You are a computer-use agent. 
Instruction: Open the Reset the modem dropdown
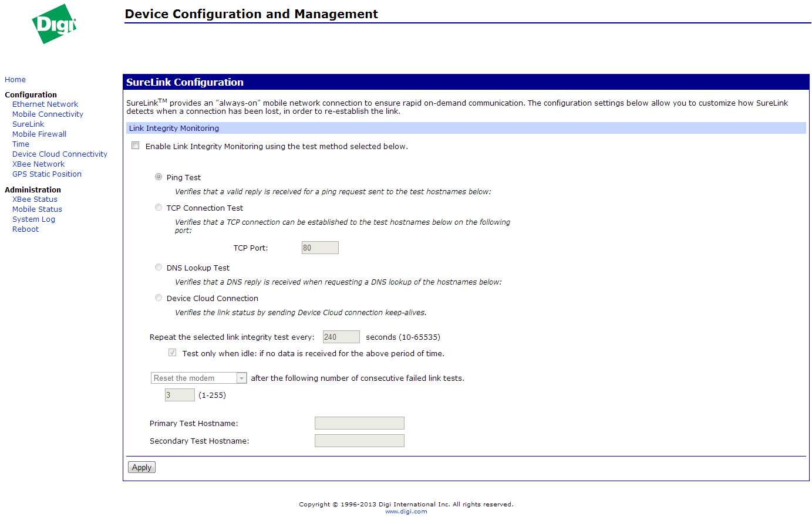[x=198, y=378]
